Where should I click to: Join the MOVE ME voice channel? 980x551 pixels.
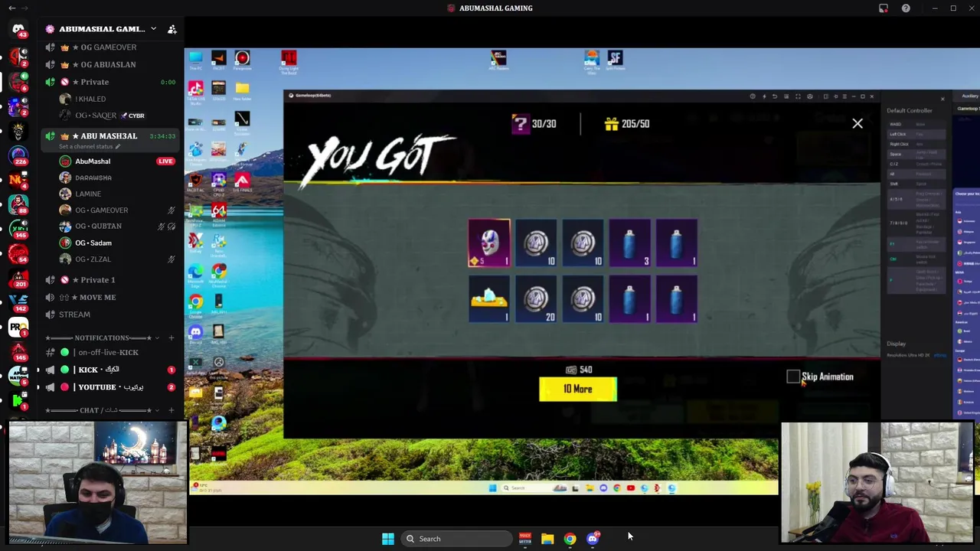pos(109,297)
